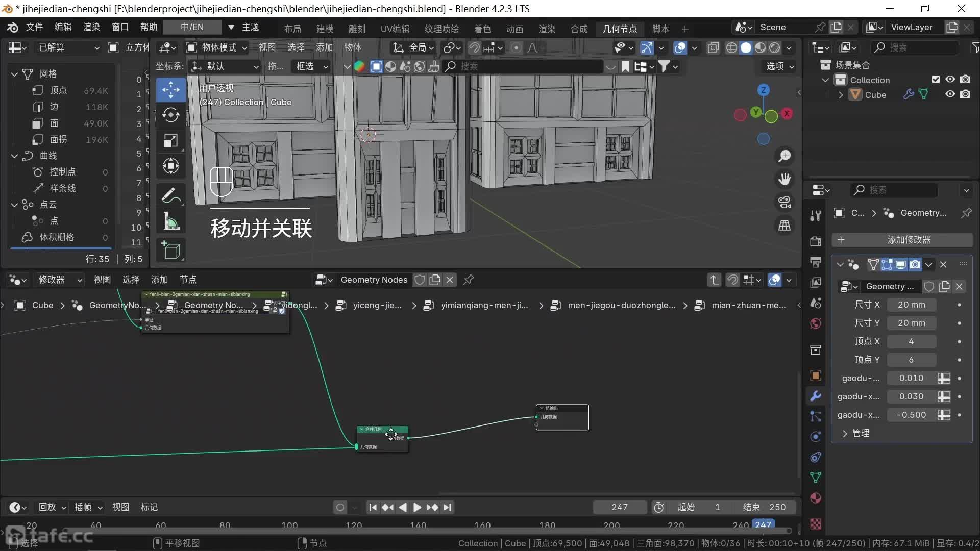Click the 顶点 Y value field
The image size is (980, 551).
click(911, 360)
